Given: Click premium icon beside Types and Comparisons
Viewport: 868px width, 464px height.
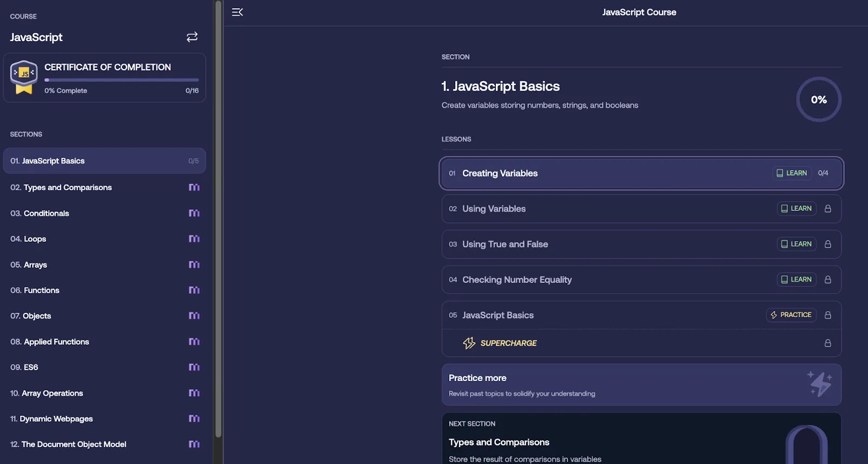Looking at the screenshot, I should [x=194, y=188].
